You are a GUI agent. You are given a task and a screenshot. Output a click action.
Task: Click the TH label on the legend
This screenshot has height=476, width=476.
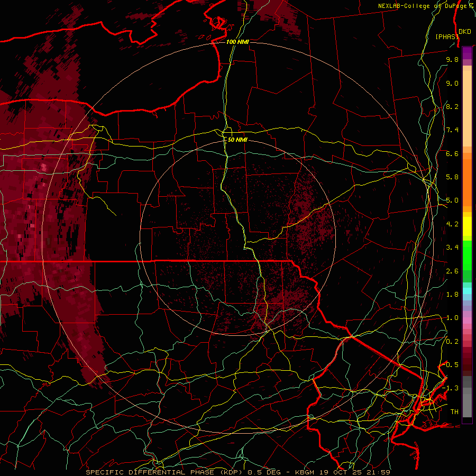(x=454, y=412)
